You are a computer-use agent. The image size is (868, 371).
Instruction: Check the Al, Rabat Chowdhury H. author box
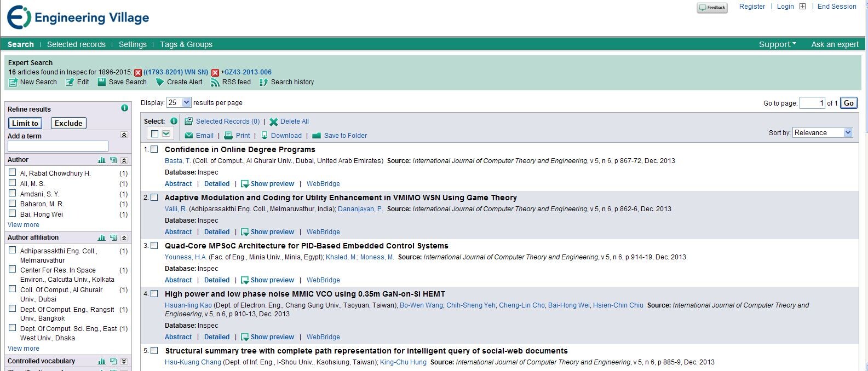click(x=12, y=172)
